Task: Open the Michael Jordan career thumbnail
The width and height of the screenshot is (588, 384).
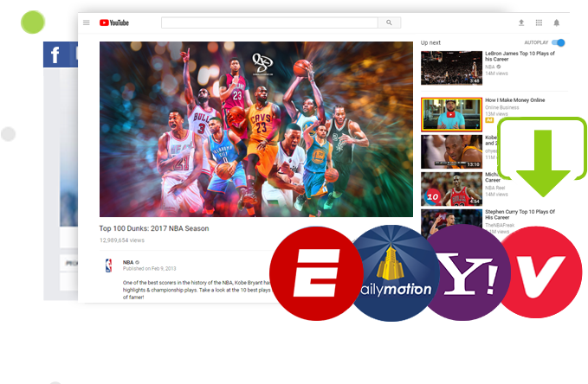Action: tap(451, 189)
